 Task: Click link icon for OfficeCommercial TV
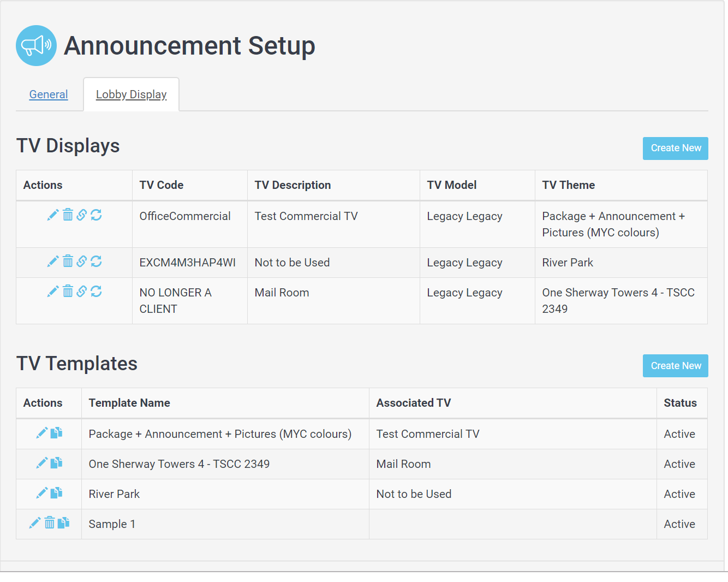click(82, 215)
